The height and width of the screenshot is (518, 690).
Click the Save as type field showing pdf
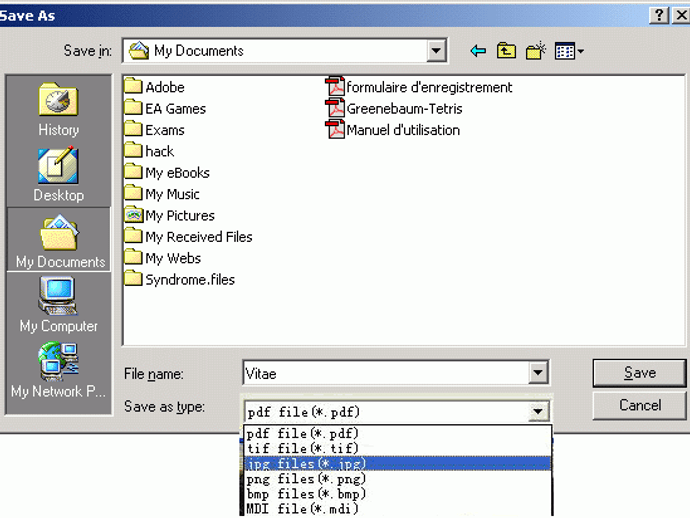[x=386, y=412]
